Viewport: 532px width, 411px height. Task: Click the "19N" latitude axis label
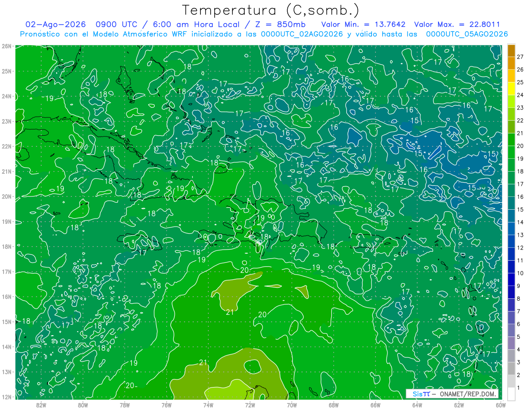pos(6,222)
